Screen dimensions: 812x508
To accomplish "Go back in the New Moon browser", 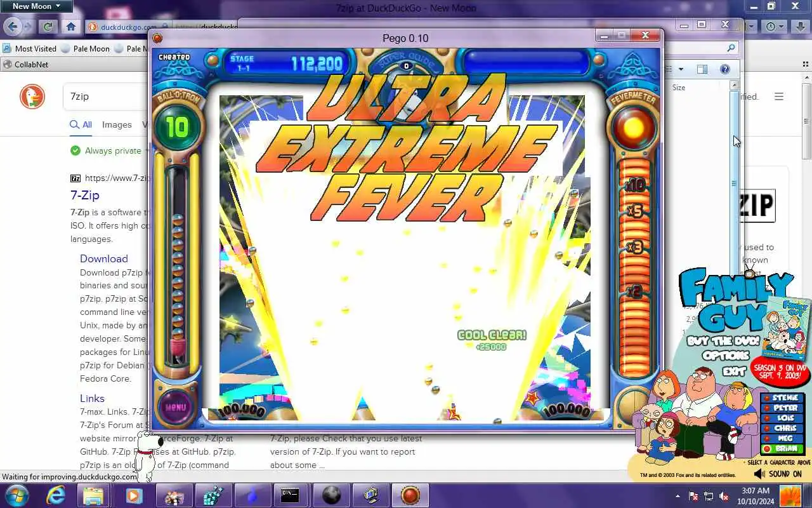I will tap(13, 27).
